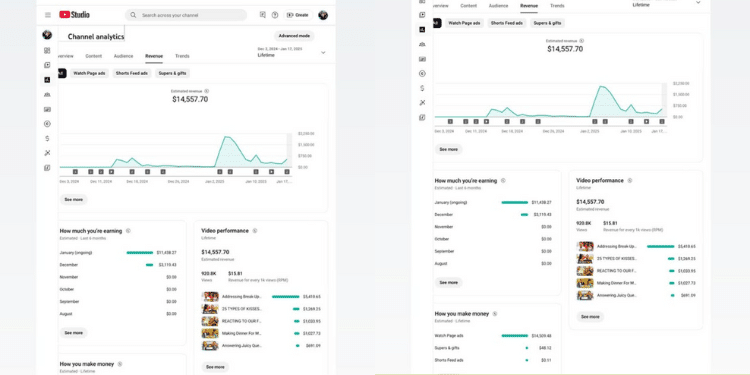Click See more under the revenue chart, left window
750x375 pixels.
[x=74, y=199]
